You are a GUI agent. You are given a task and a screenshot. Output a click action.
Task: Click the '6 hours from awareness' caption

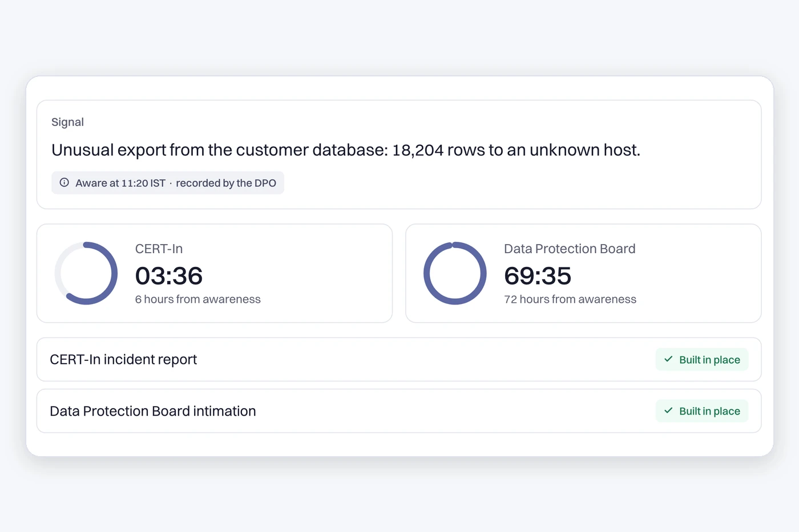coord(198,299)
